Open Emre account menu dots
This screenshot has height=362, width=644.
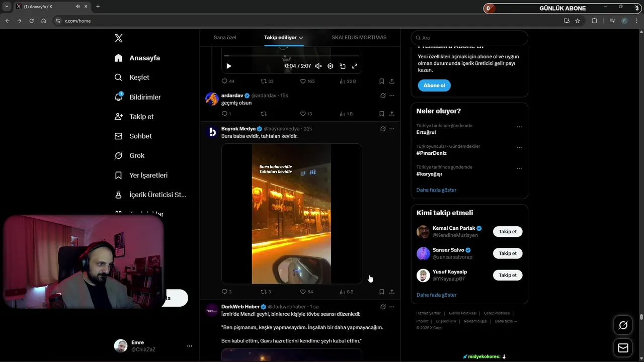(x=189, y=346)
